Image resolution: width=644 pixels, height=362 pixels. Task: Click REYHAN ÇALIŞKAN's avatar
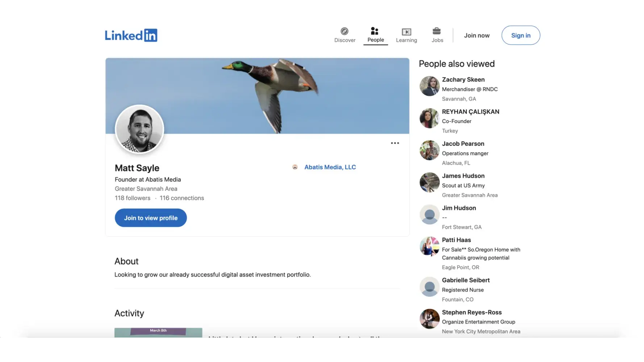coord(429,118)
